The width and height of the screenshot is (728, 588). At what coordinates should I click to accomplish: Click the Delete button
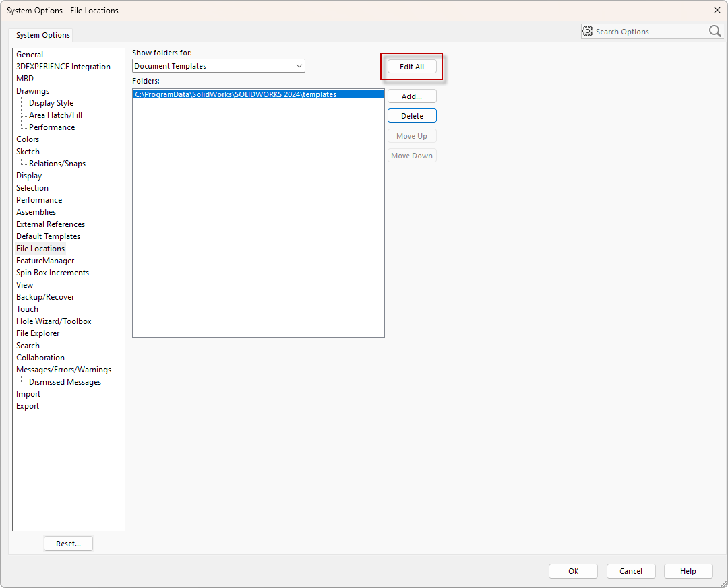click(411, 115)
